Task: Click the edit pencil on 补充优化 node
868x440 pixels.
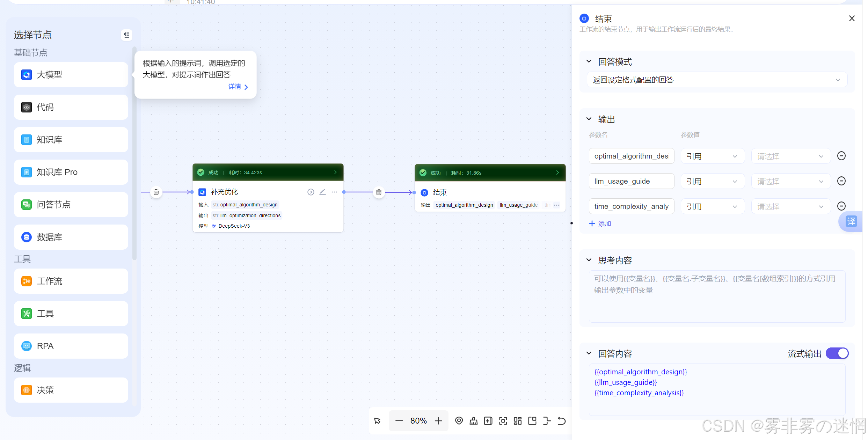Action: pos(322,192)
